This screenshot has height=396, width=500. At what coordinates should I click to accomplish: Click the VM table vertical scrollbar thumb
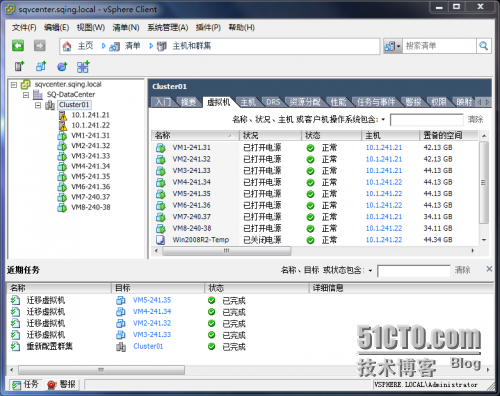483,183
